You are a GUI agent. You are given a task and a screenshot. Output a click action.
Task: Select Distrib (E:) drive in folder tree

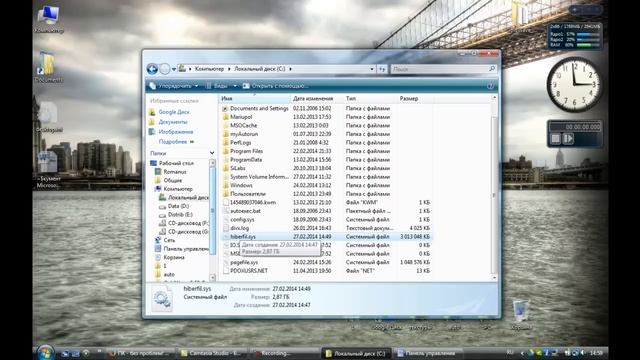[x=180, y=214]
